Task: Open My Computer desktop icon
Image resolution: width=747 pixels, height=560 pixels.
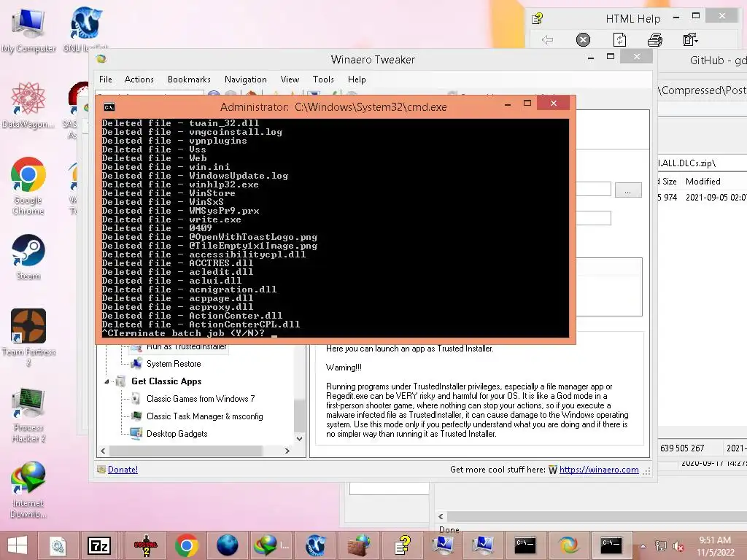Action: pos(28,30)
